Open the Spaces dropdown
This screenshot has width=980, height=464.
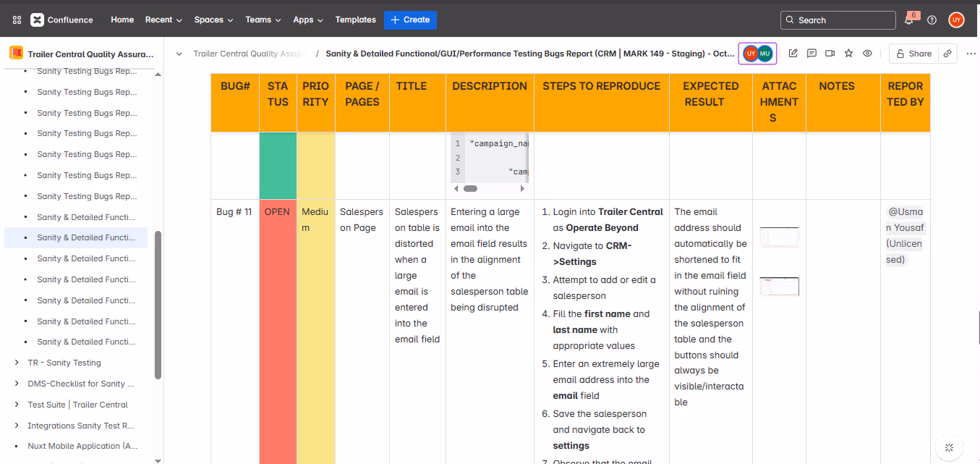point(213,20)
